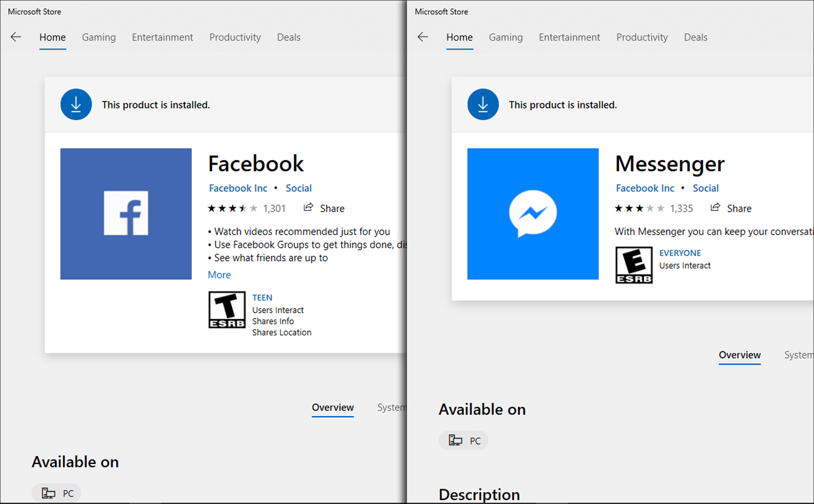
Task: Open Facebook Inc publisher link under Messenger
Action: click(x=645, y=188)
